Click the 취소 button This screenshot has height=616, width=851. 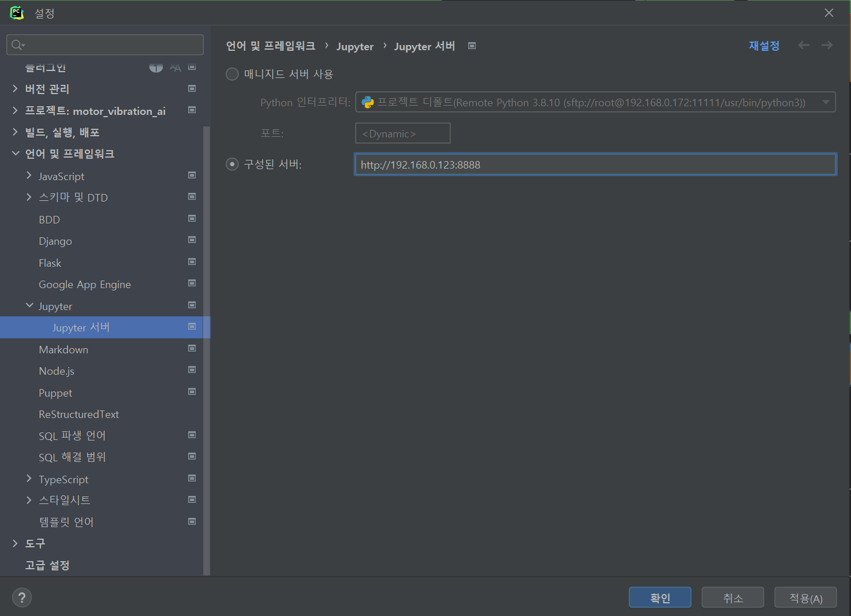point(733,598)
